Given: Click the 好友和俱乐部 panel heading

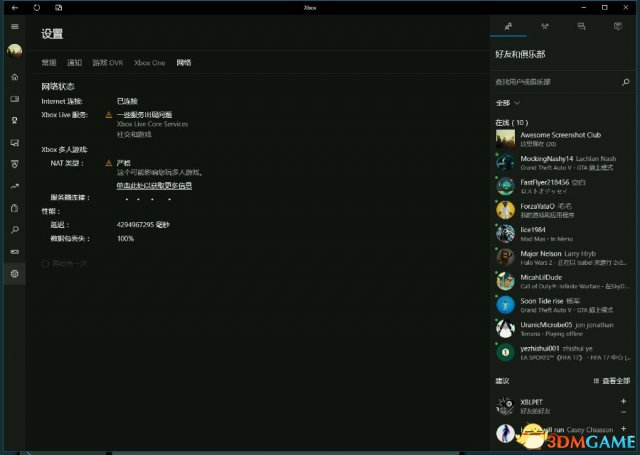Looking at the screenshot, I should tap(520, 54).
